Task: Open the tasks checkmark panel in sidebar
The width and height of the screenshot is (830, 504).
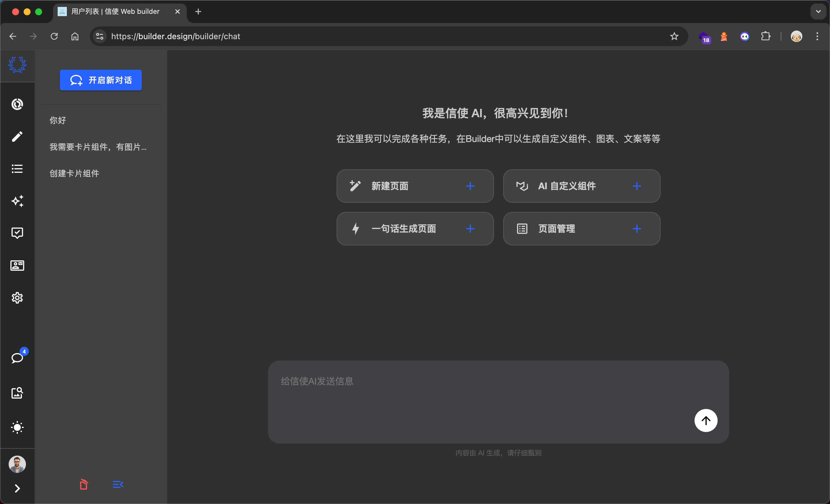Action: (17, 233)
